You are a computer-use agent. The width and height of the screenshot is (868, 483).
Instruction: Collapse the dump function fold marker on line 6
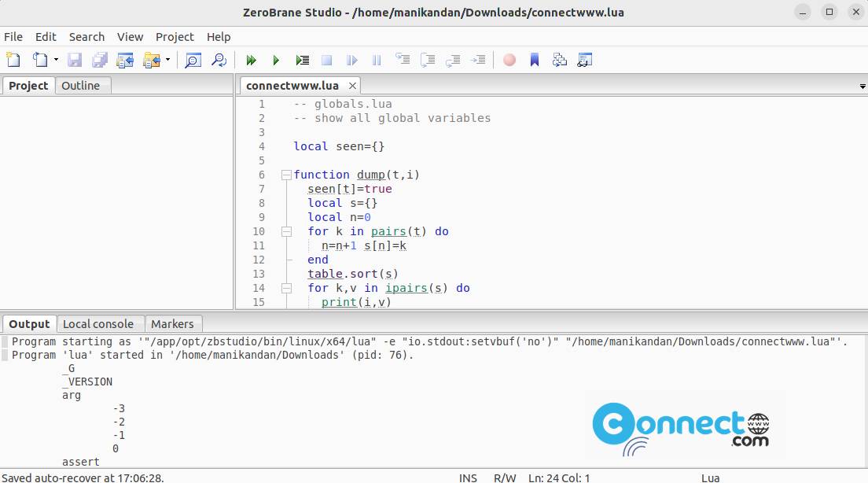pyautogui.click(x=286, y=175)
